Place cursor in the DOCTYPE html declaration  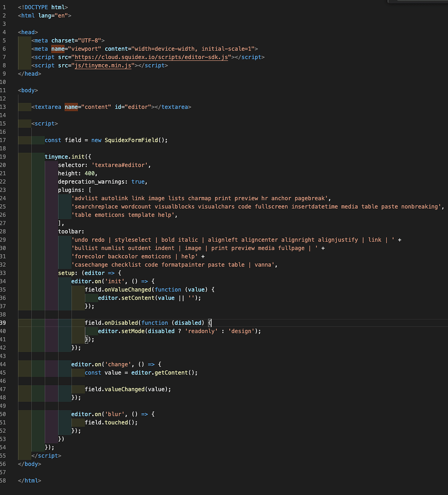[43, 7]
